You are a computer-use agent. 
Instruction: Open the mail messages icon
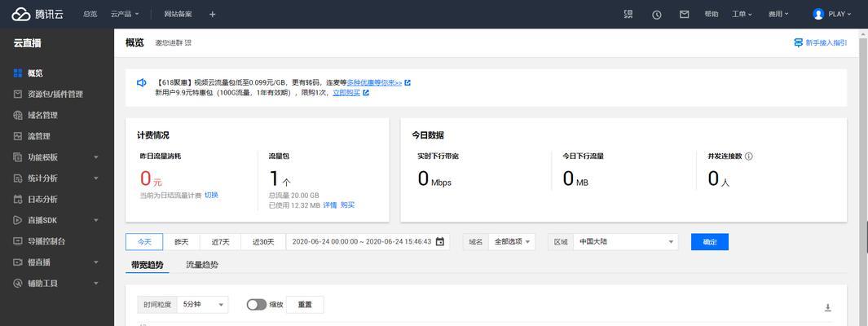pos(685,15)
